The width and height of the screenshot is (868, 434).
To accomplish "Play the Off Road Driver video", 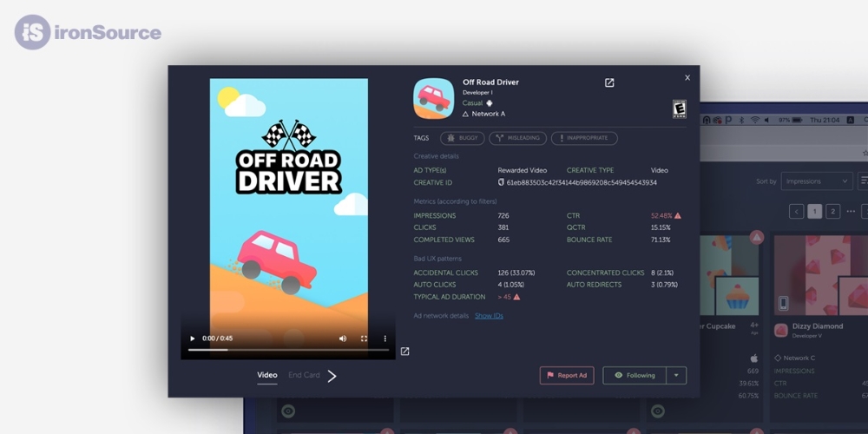I will [193, 339].
